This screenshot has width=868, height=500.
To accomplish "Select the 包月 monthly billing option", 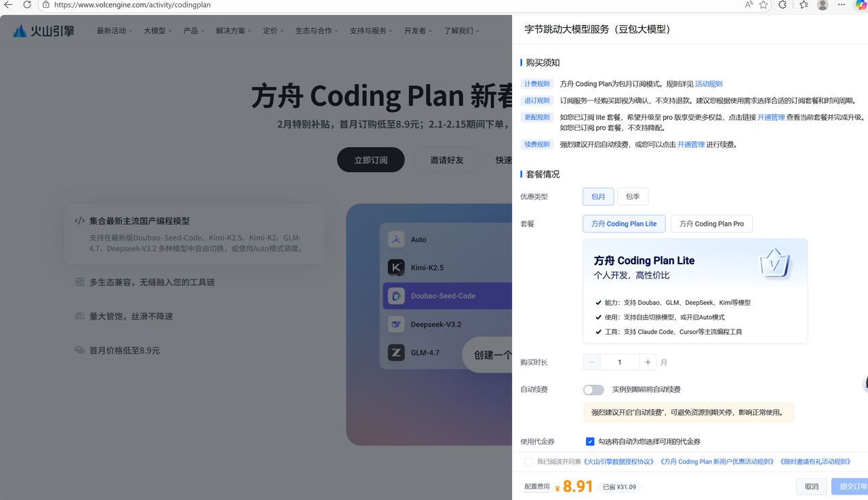I will (x=598, y=196).
